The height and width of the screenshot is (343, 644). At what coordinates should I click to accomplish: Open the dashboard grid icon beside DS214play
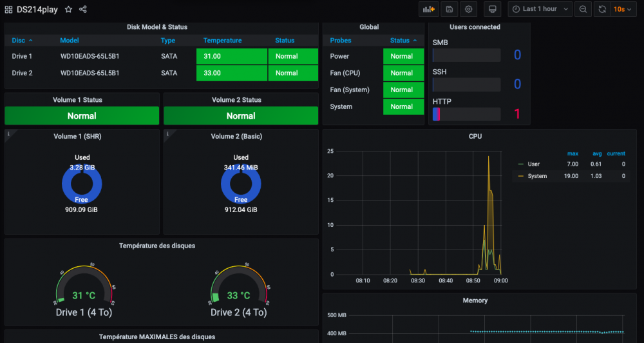coord(9,10)
